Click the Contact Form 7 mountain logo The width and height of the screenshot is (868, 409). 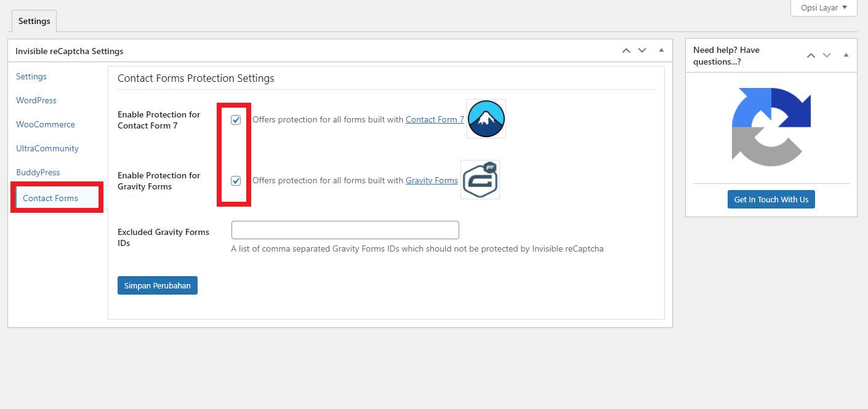pyautogui.click(x=486, y=119)
